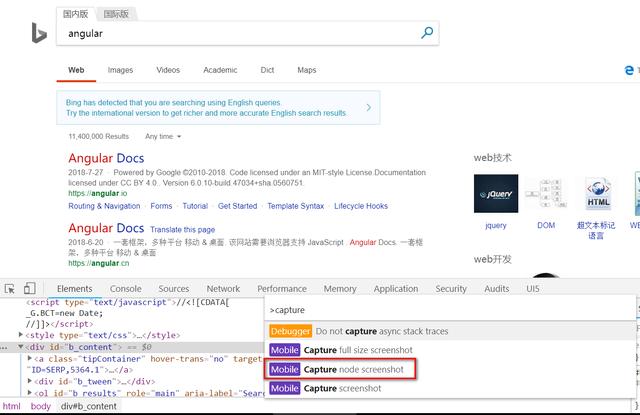
Task: Click the https://angular.cn URL
Action: [98, 263]
